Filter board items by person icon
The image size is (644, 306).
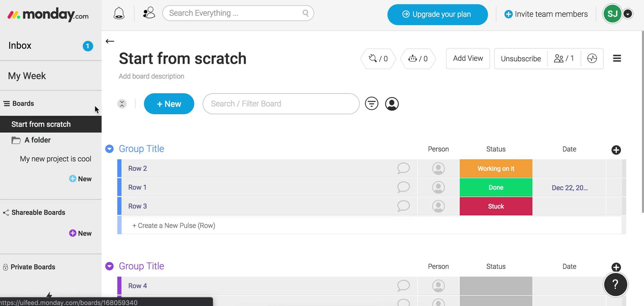[x=391, y=103]
